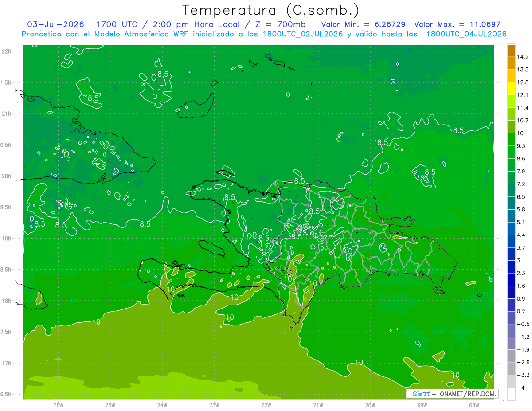Click the 2.3 legend value
This screenshot has width=532, height=411.
point(521,273)
